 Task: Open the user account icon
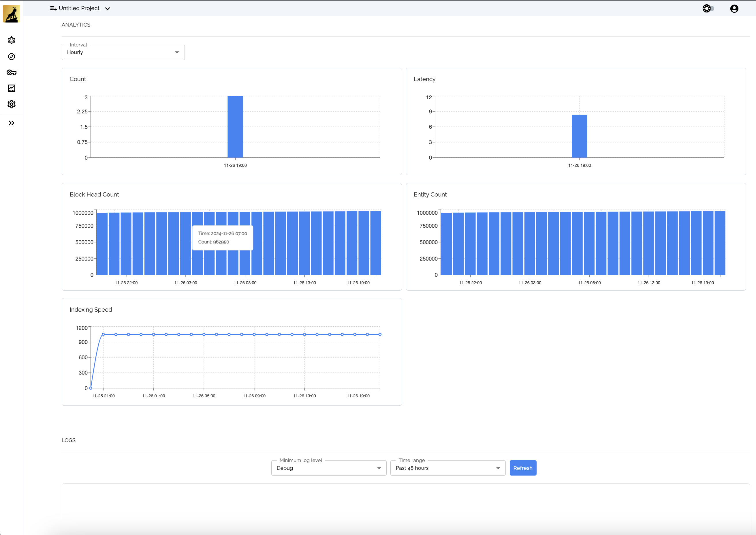(734, 9)
